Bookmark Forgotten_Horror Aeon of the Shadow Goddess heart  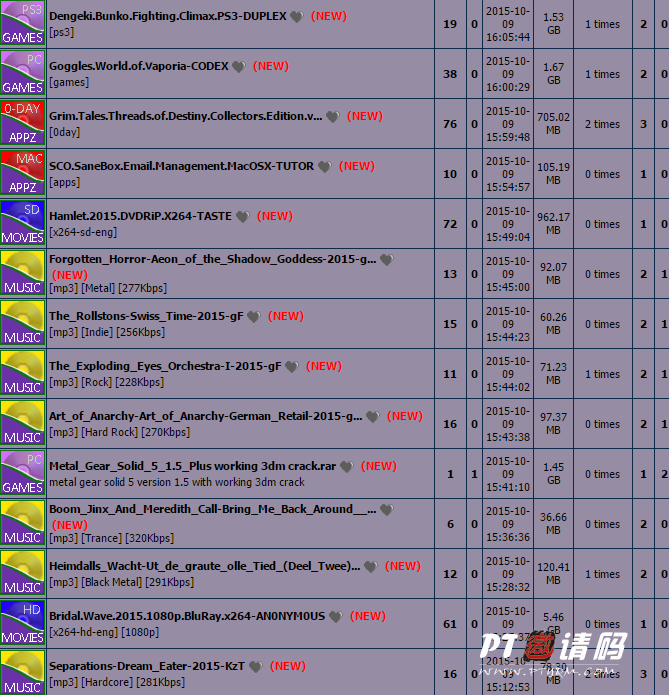pos(387,260)
